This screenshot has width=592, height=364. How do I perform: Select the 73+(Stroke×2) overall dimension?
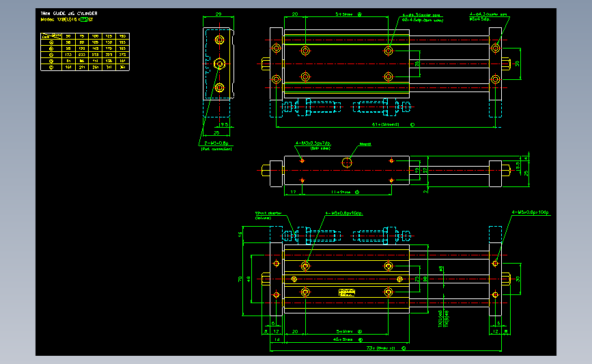(381, 348)
